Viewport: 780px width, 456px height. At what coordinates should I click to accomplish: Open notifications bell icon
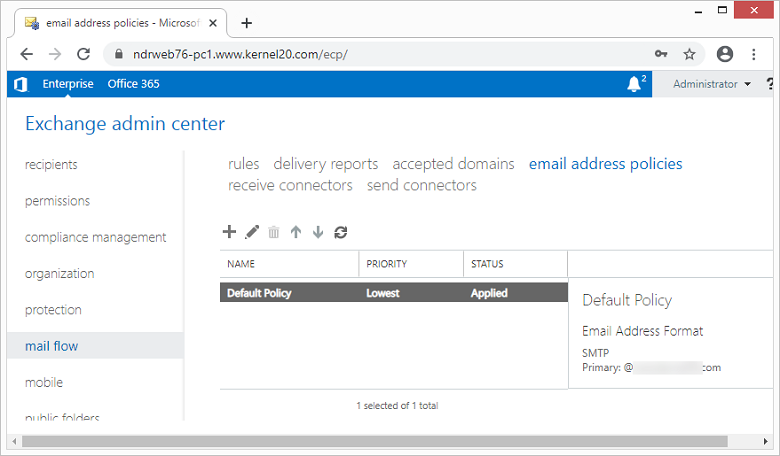pos(634,84)
